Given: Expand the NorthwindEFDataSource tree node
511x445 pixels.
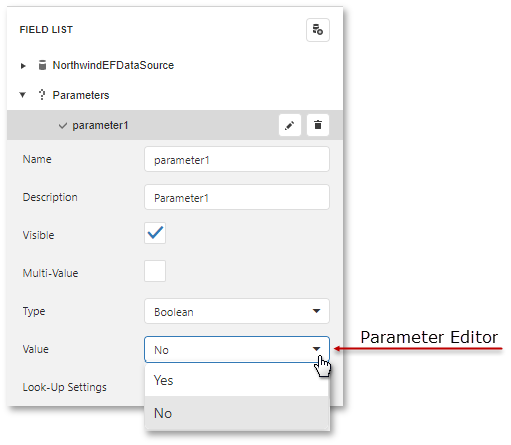Looking at the screenshot, I should pyautogui.click(x=23, y=66).
